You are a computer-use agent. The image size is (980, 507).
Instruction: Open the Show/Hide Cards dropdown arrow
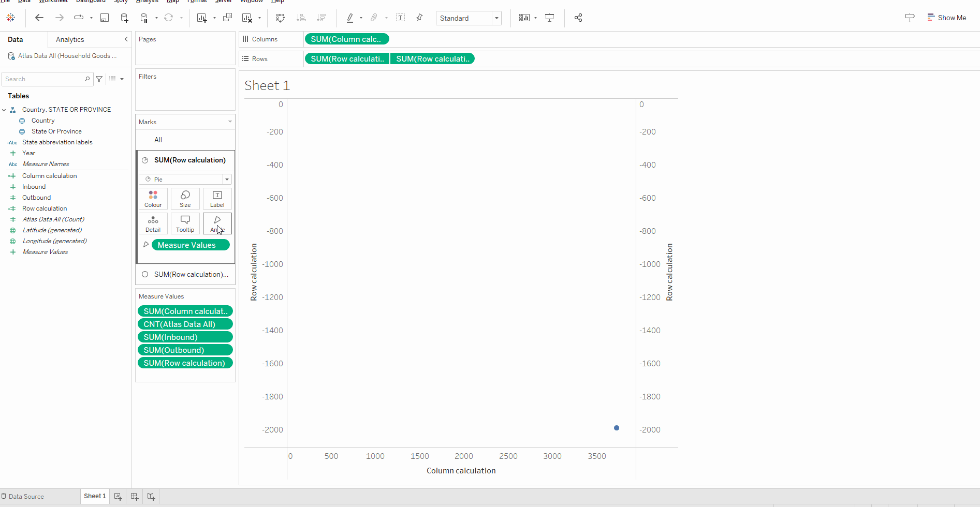535,18
